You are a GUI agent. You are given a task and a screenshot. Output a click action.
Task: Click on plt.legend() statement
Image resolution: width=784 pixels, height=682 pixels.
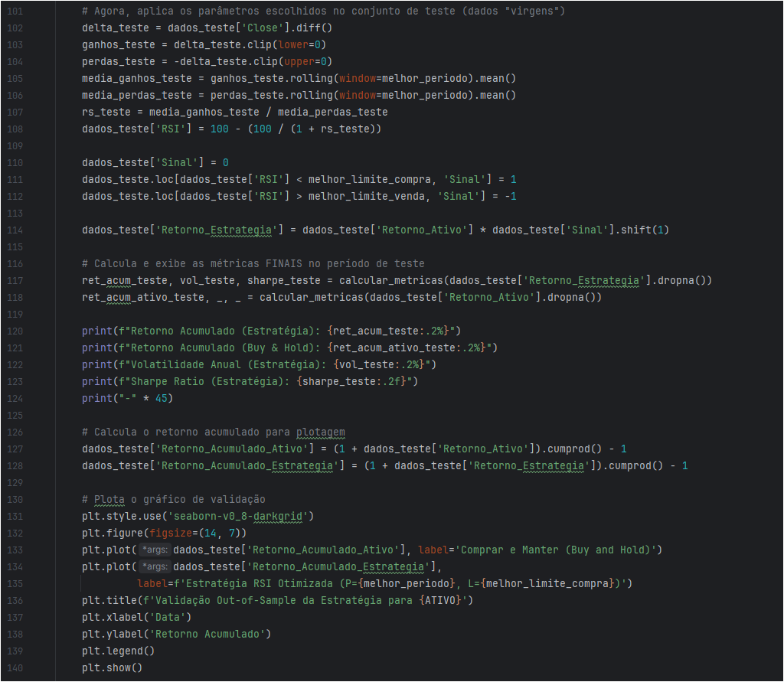pyautogui.click(x=118, y=651)
